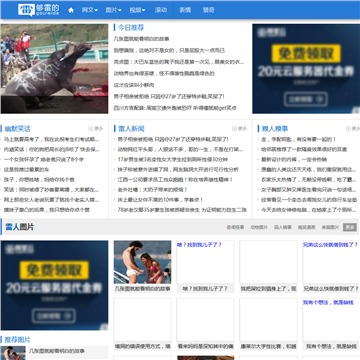
Task: Click the outlined button in left ad
Action: tap(54, 316)
